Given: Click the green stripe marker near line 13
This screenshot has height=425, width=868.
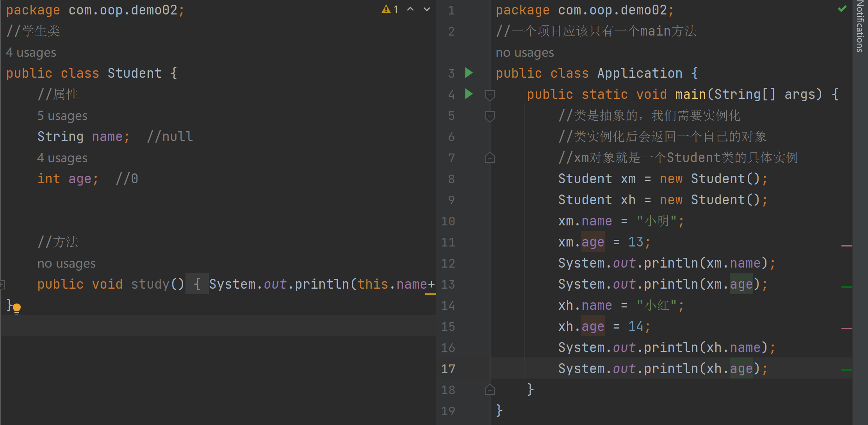Looking at the screenshot, I should tap(847, 287).
